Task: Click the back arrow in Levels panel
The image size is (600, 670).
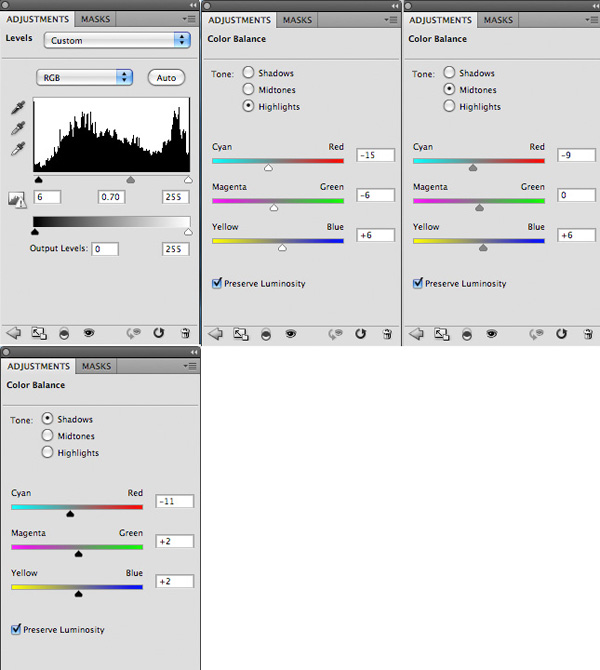Action: click(14, 333)
